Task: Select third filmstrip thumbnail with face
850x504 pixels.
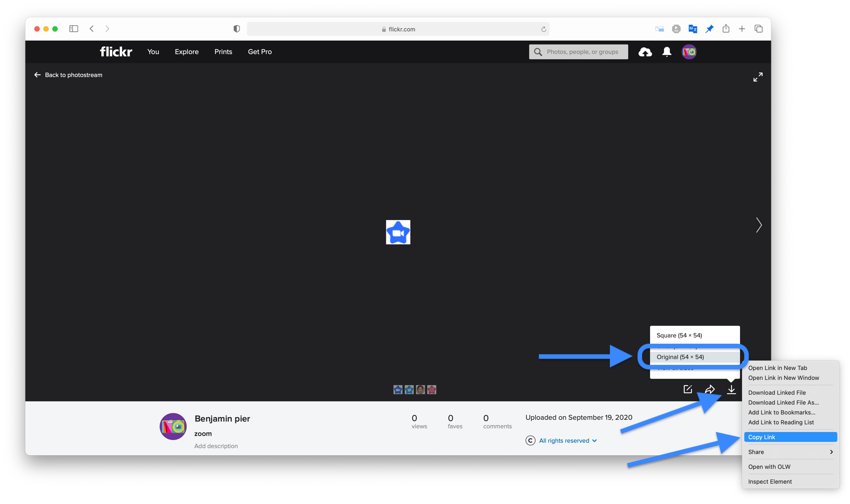Action: pyautogui.click(x=420, y=390)
